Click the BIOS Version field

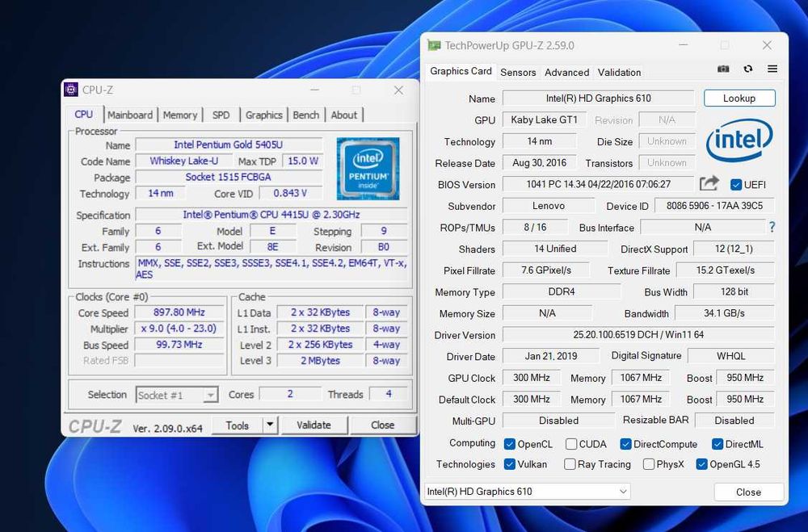[598, 184]
